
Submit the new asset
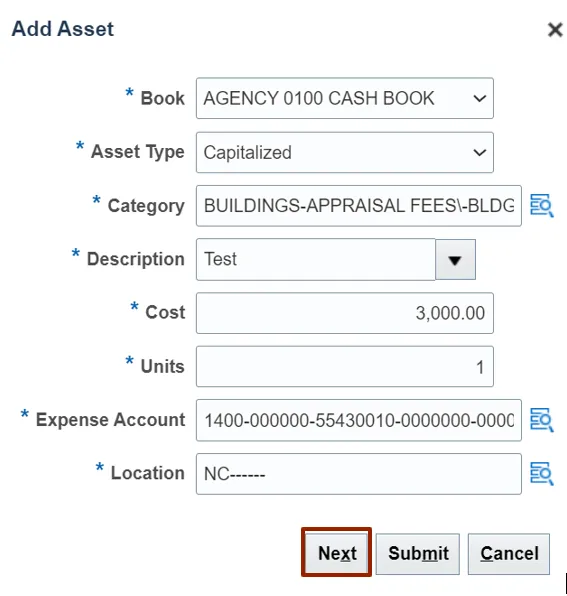click(418, 554)
